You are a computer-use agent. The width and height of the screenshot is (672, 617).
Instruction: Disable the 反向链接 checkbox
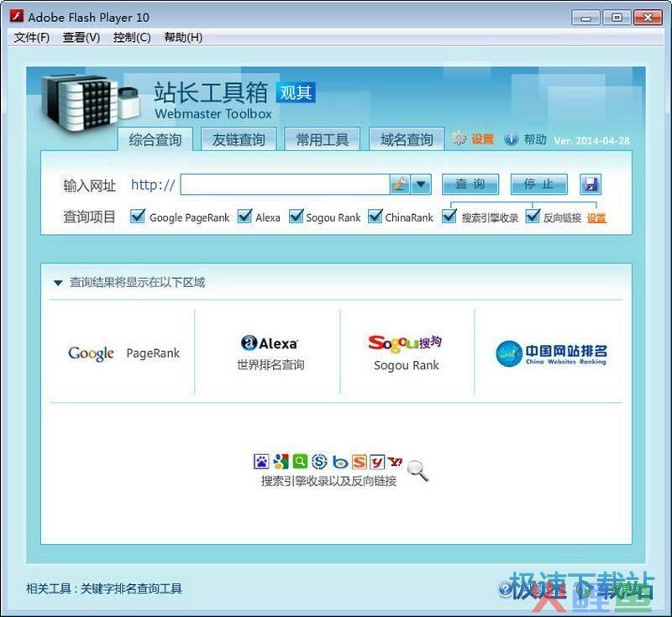pos(533,217)
